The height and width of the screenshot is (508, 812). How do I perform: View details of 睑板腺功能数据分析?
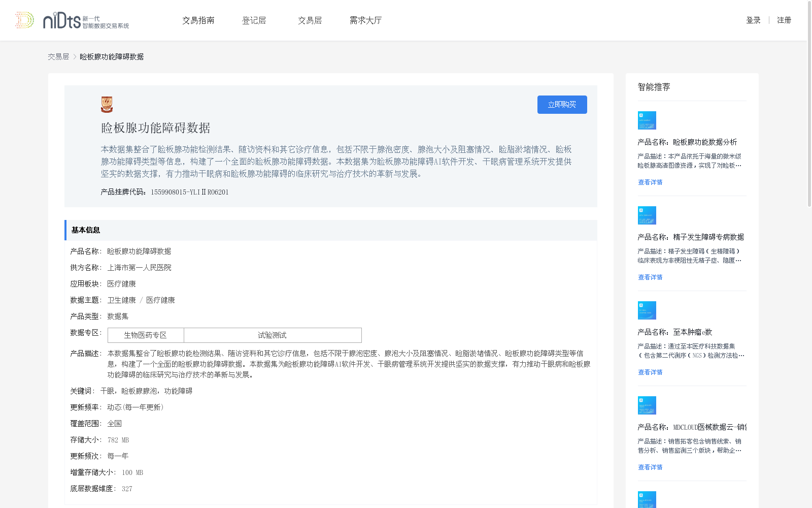point(650,182)
